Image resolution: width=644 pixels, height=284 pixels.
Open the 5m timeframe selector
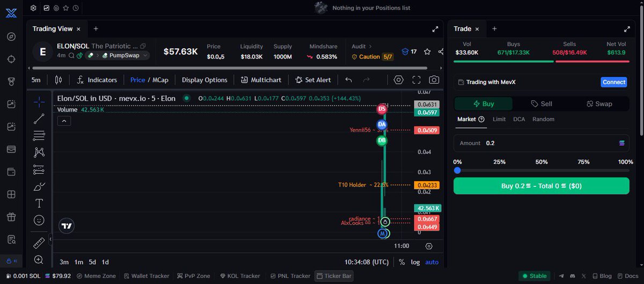coord(36,80)
